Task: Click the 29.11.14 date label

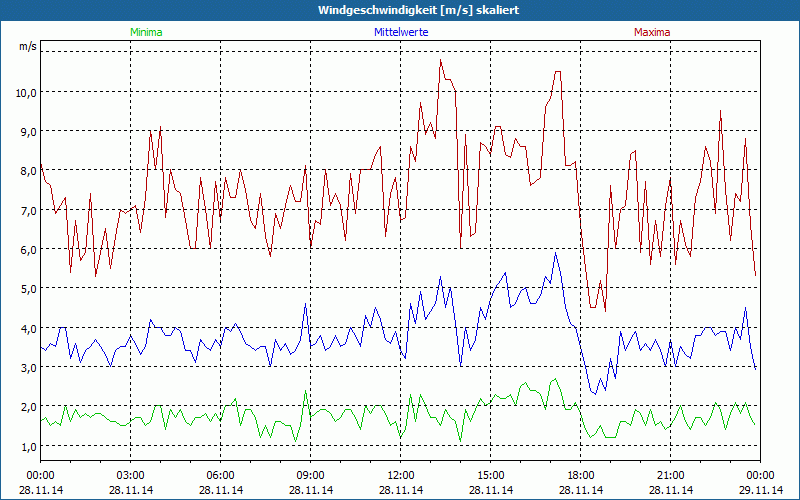Action: pos(760,490)
